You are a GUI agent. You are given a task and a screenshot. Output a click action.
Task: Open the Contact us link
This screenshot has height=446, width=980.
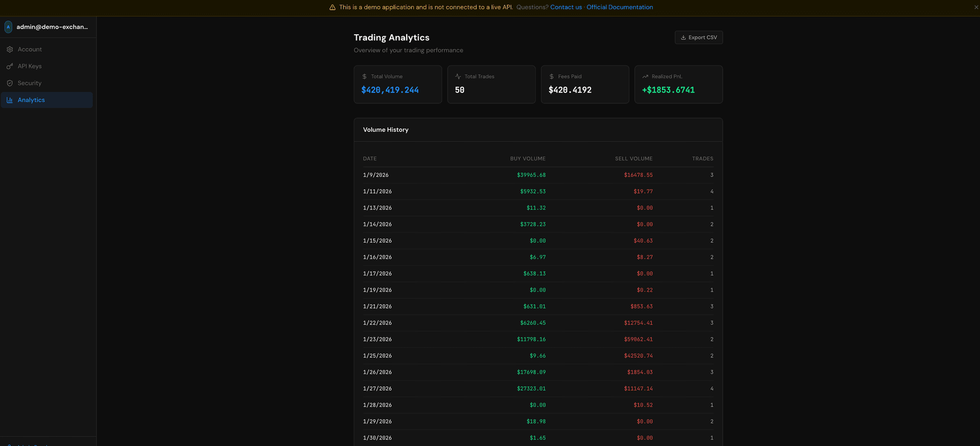[566, 7]
